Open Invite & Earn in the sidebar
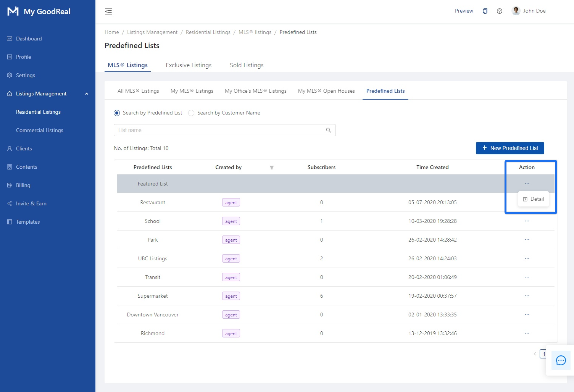This screenshot has height=392, width=574. coord(31,203)
